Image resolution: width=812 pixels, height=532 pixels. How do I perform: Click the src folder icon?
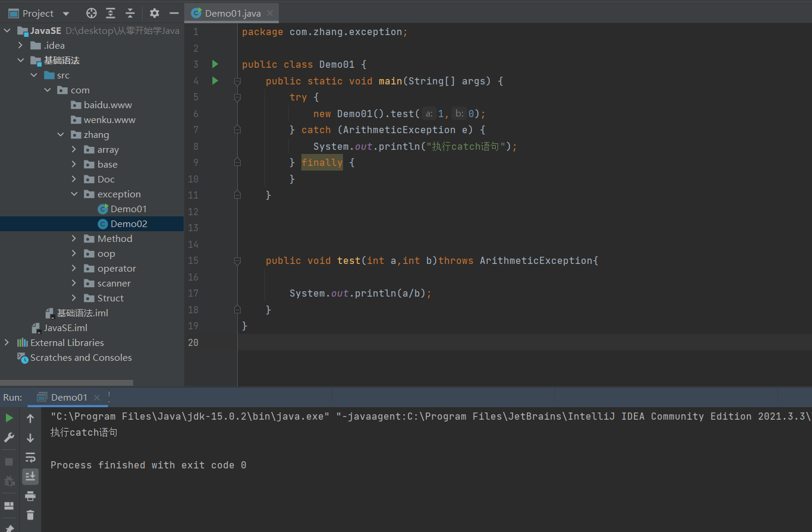pyautogui.click(x=49, y=75)
